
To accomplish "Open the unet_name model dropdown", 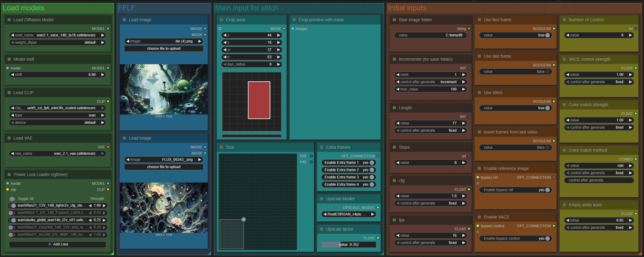I will pyautogui.click(x=58, y=35).
